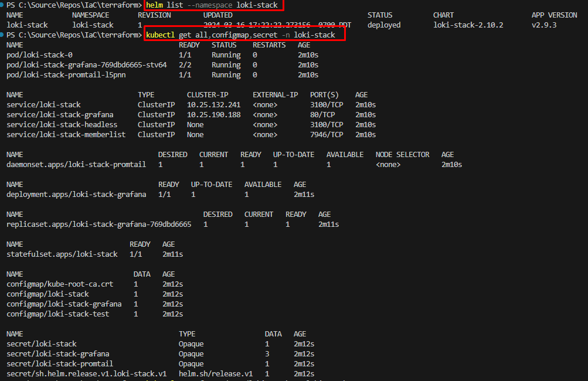Image resolution: width=588 pixels, height=381 pixels.
Task: Click the 'deployed' status value
Action: [x=384, y=25]
